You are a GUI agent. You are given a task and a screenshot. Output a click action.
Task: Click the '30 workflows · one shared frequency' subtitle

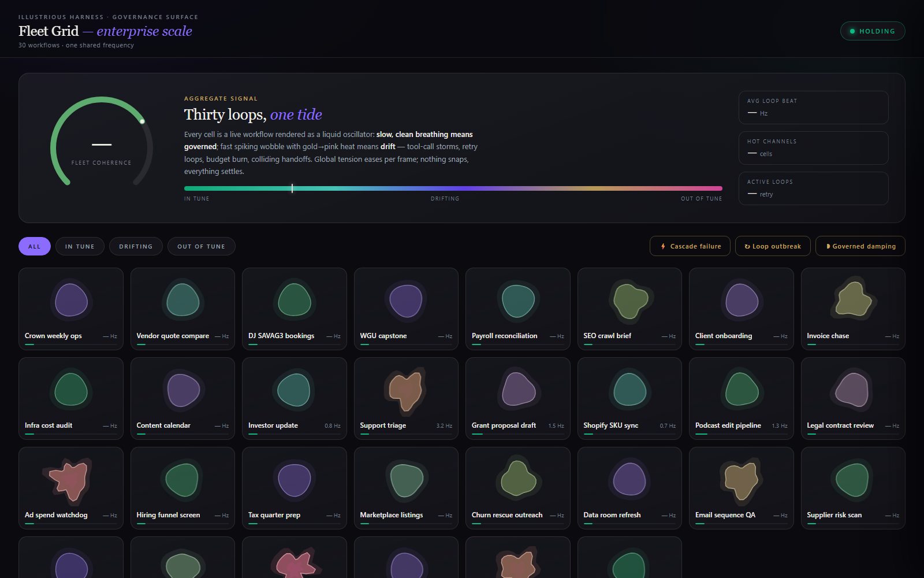tap(76, 45)
